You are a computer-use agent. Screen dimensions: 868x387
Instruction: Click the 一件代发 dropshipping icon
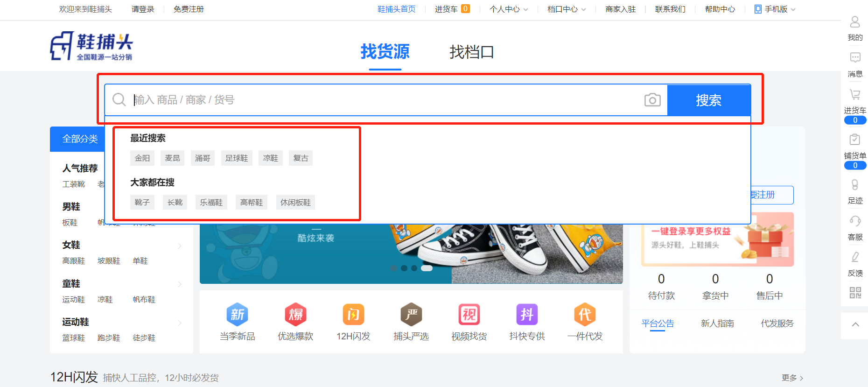click(x=585, y=315)
